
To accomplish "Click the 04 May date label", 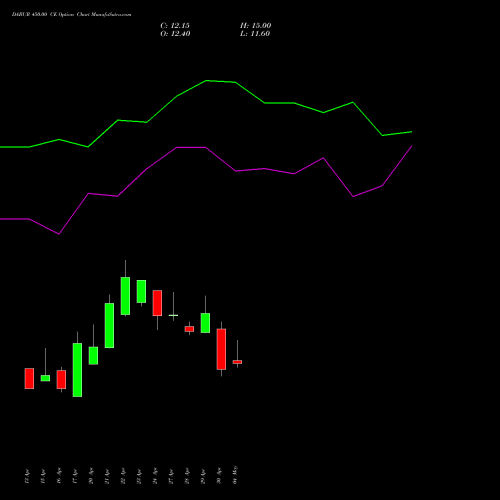I will click(x=235, y=475).
